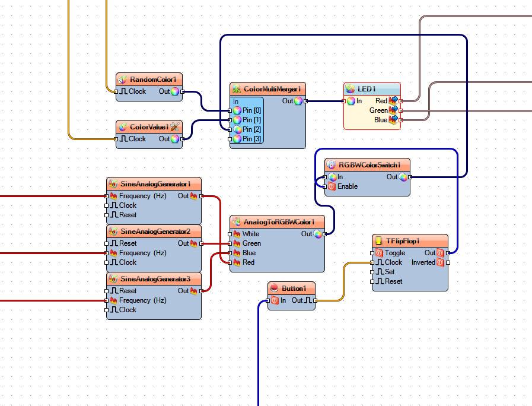
Task: Click the AnalogToRGBWColor1 header icon
Action: [x=236, y=222]
